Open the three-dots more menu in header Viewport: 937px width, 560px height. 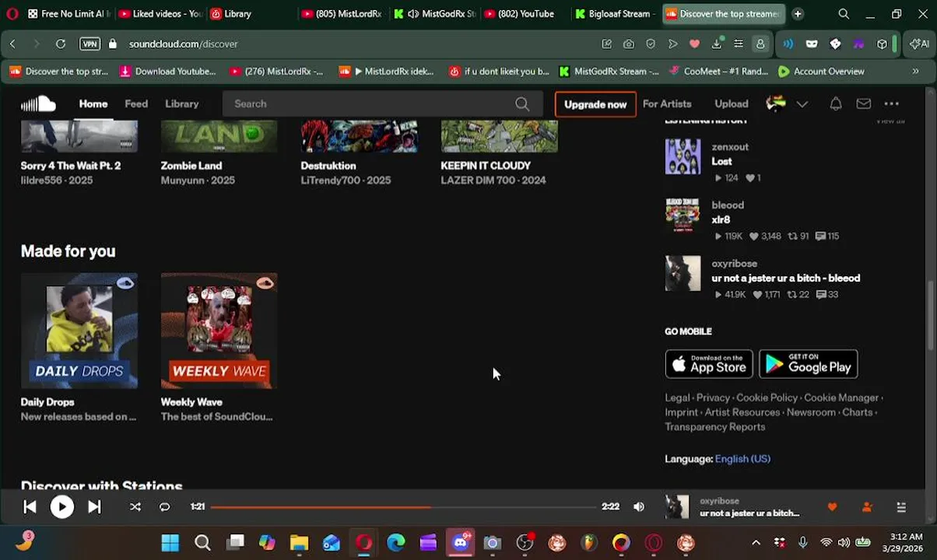coord(892,103)
